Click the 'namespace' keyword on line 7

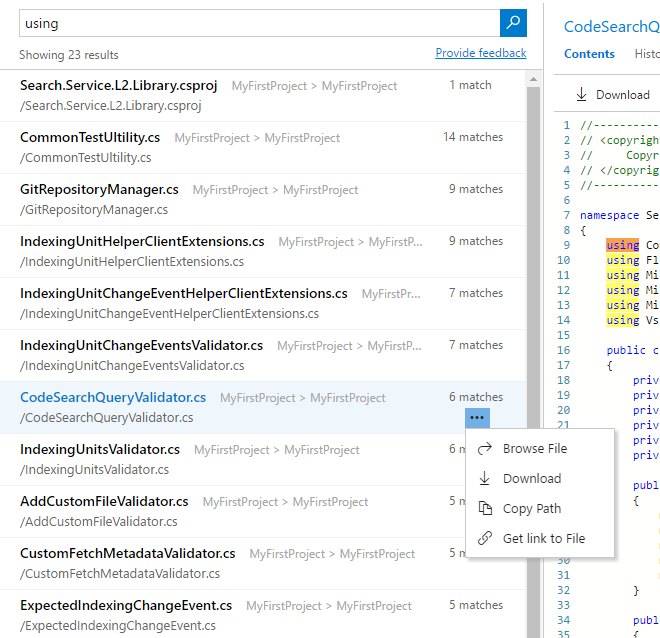point(609,215)
